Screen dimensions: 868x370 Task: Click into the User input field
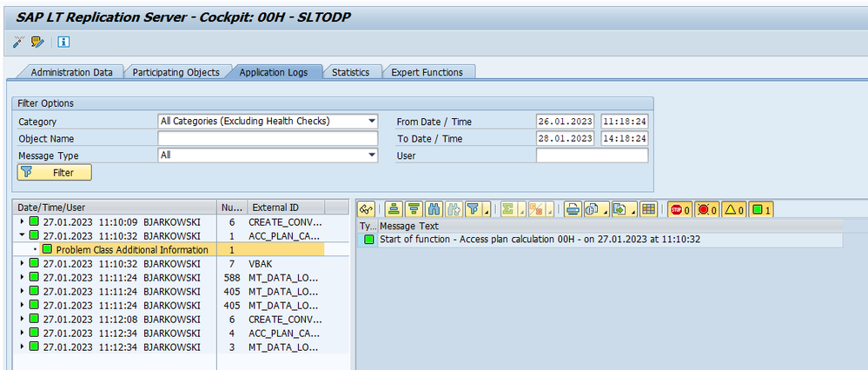tap(593, 155)
